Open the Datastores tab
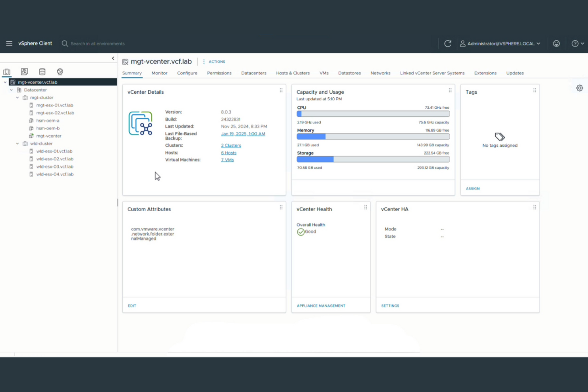This screenshot has width=588, height=392. (350, 73)
